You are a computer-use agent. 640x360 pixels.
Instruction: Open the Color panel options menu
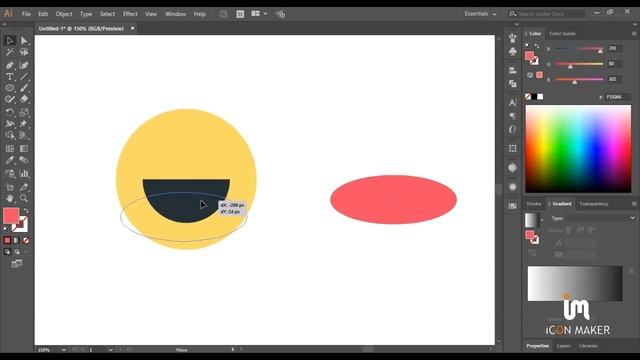634,33
